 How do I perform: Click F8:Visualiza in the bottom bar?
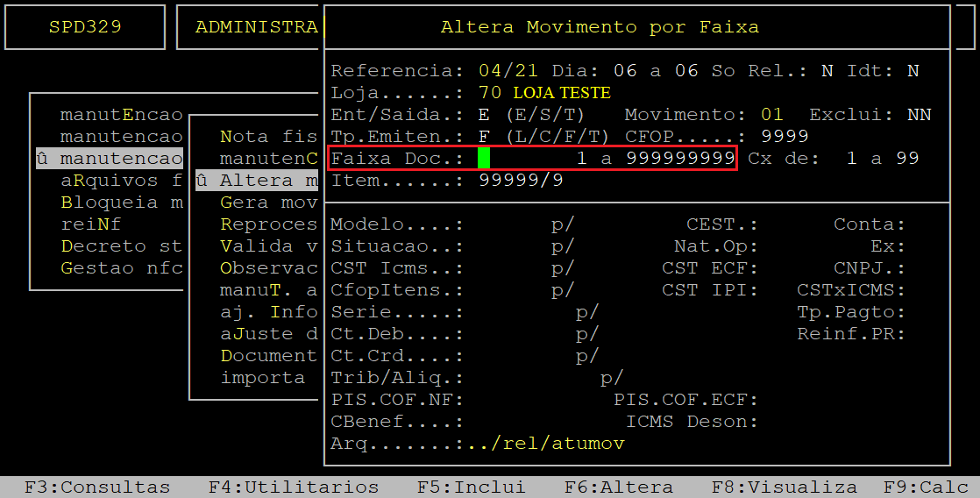pyautogui.click(x=785, y=487)
